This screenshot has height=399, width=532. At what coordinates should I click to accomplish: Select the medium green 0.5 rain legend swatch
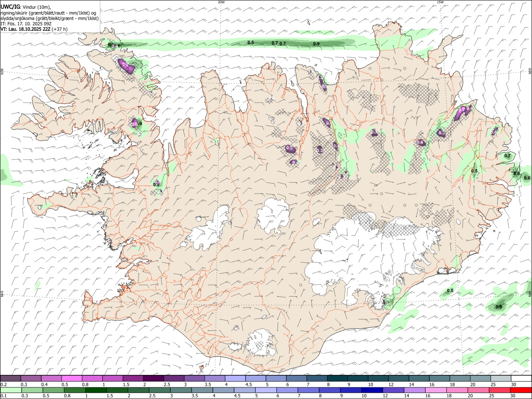[54, 390]
